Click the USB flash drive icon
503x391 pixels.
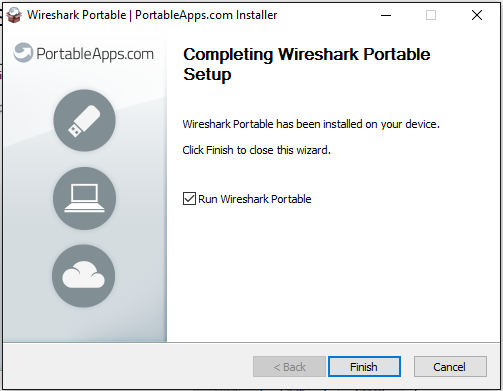tap(84, 120)
